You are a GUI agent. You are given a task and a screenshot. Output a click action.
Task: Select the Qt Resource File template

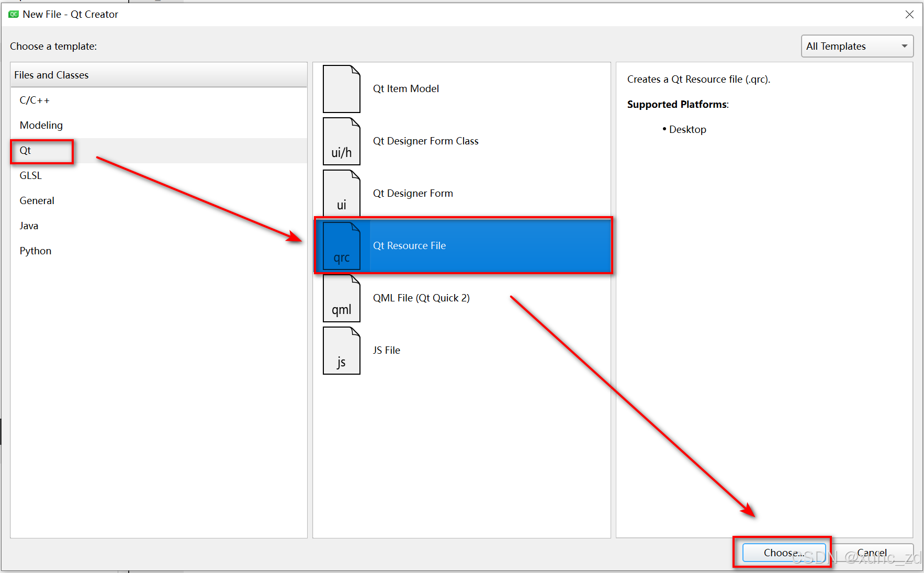pyautogui.click(x=461, y=245)
